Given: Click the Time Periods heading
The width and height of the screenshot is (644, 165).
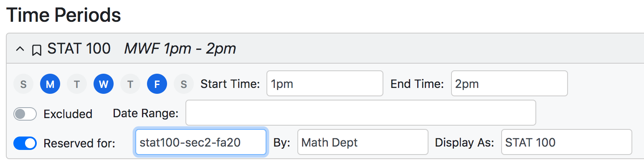Looking at the screenshot, I should point(64,15).
